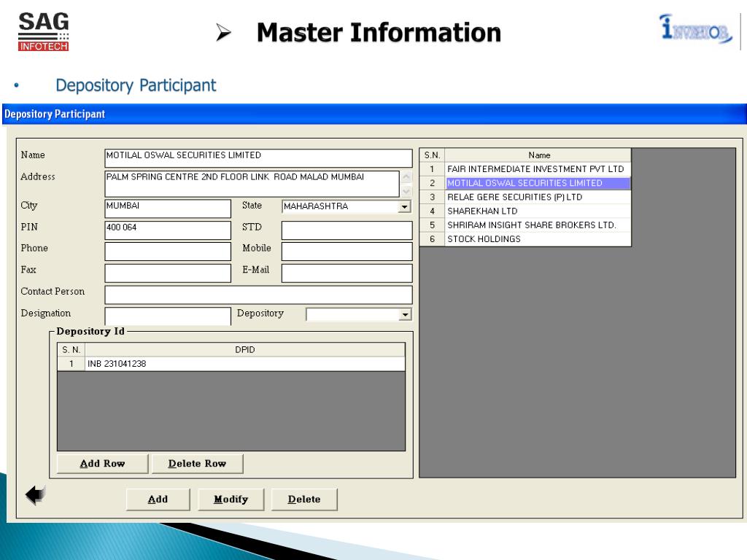747x560 pixels.
Task: Click the DPID column header
Action: point(245,350)
